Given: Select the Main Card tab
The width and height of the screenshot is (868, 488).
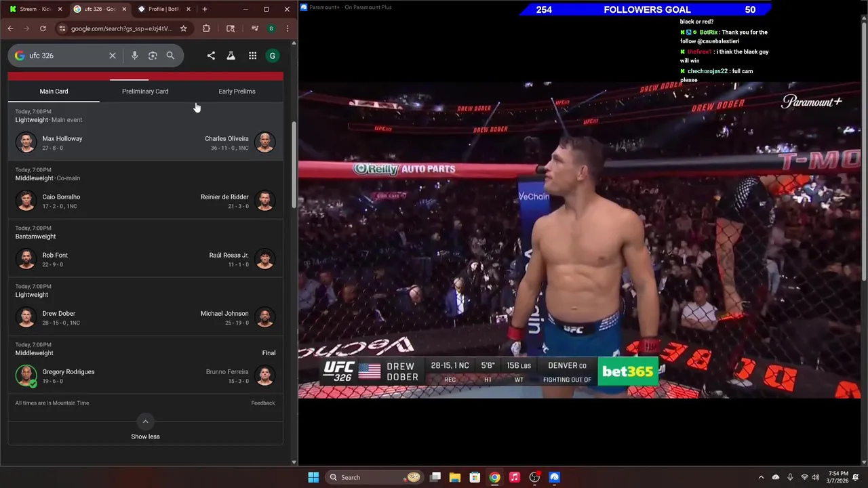Looking at the screenshot, I should 54,91.
